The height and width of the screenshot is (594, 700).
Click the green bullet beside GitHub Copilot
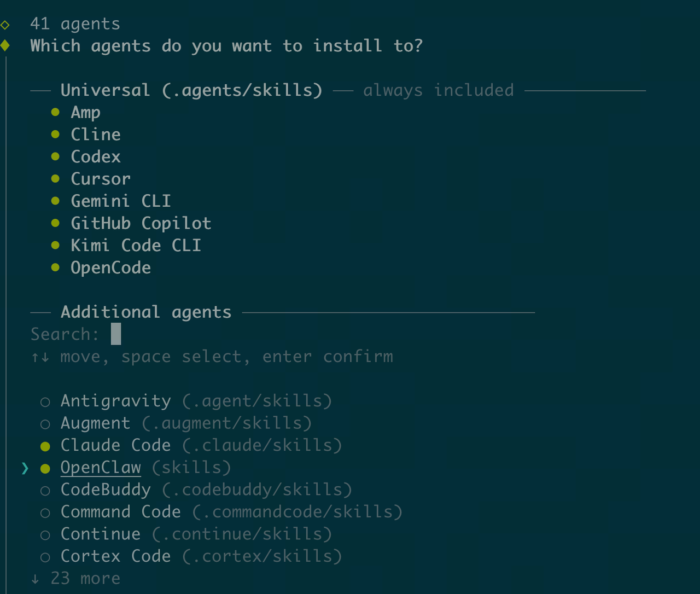[55, 223]
